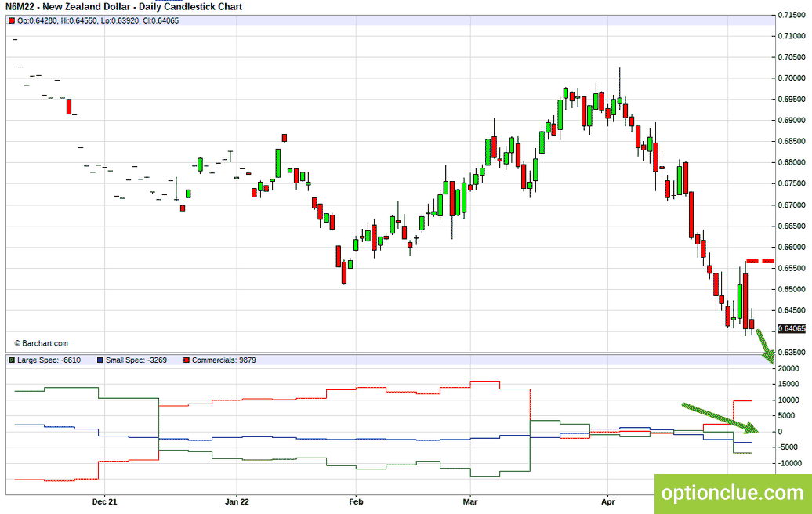Click the Large Spec: -6610 label
This screenshot has width=812, height=514.
49,360
